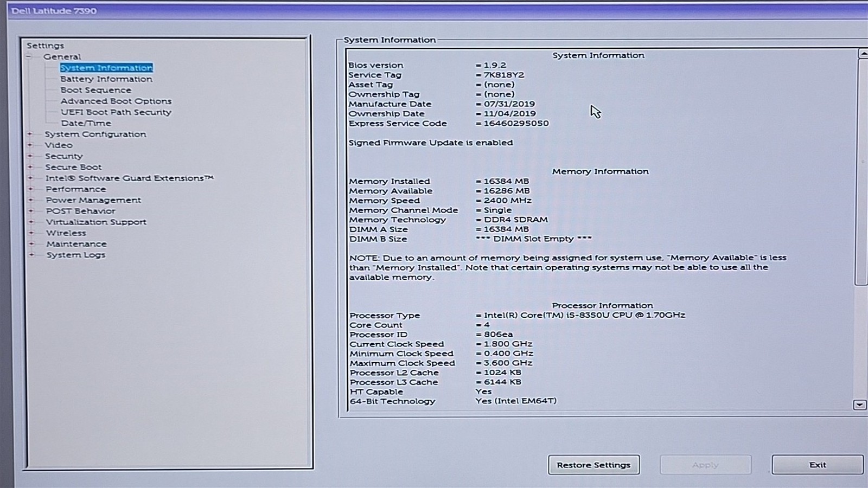This screenshot has height=488, width=868.
Task: Expand the System Configuration section
Action: pyautogui.click(x=30, y=134)
